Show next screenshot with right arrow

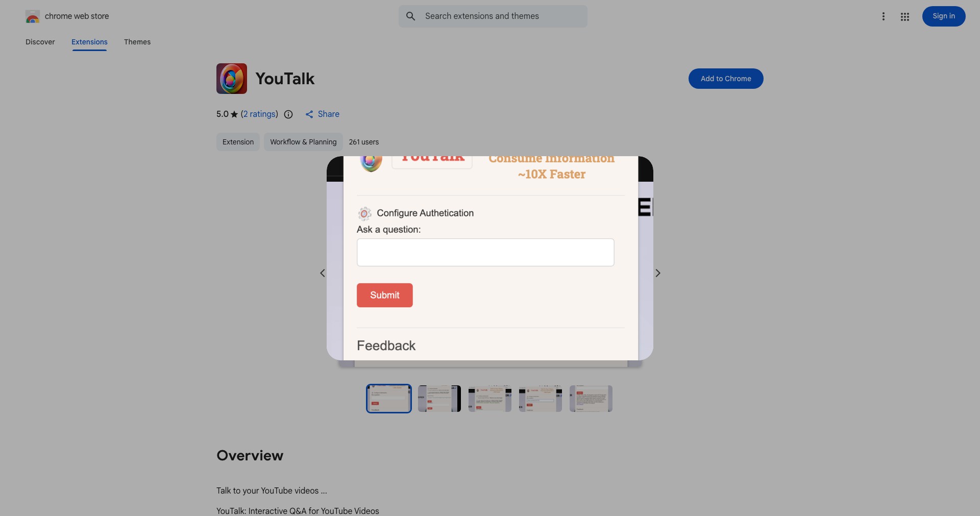tap(658, 273)
